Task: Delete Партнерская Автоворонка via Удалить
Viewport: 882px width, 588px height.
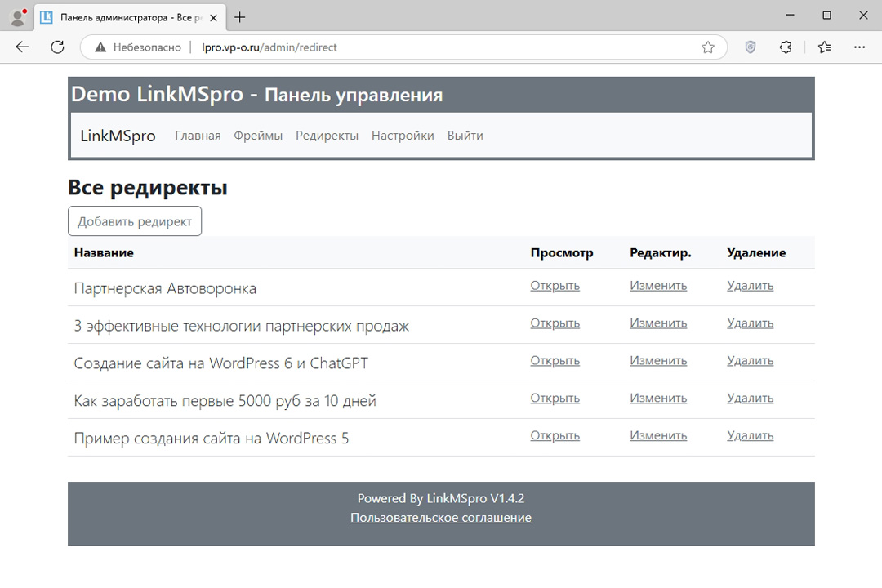Action: coord(750,286)
